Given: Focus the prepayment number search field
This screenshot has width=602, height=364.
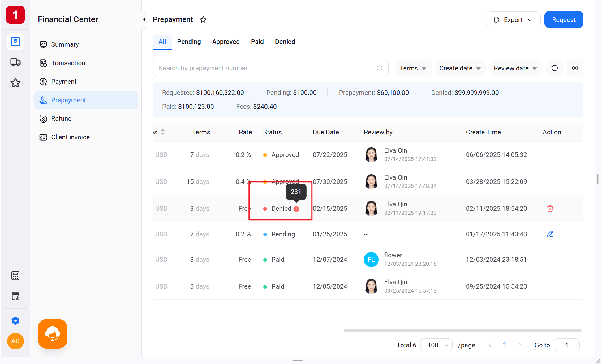Looking at the screenshot, I should tap(270, 68).
